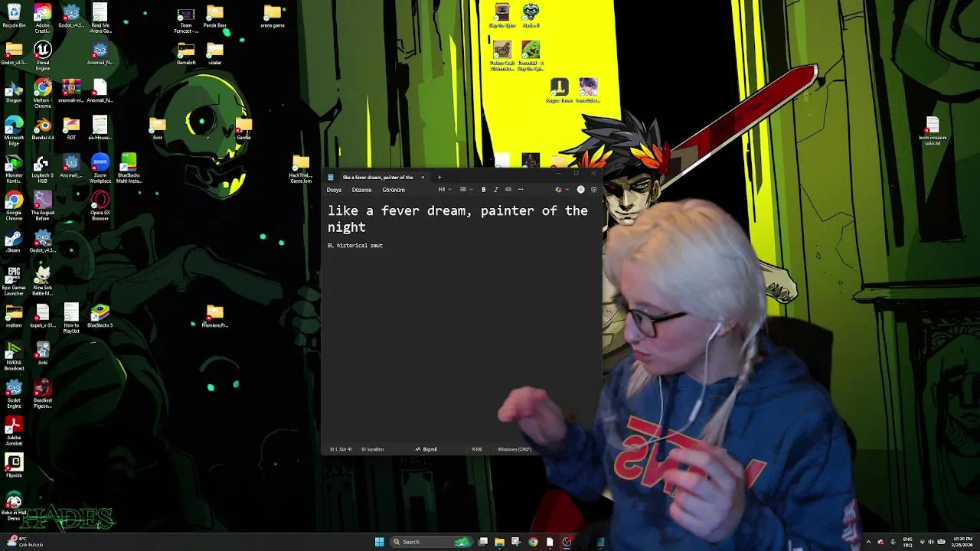980x551 pixels.
Task: Select the Adobe Acrobat desktop icon
Action: 14,431
